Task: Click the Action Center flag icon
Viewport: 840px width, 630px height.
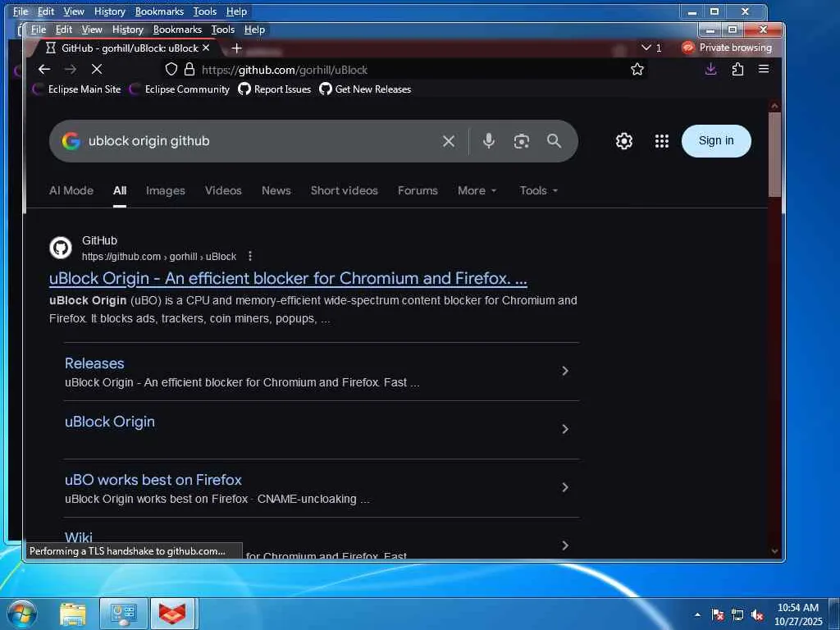Action: click(x=717, y=614)
